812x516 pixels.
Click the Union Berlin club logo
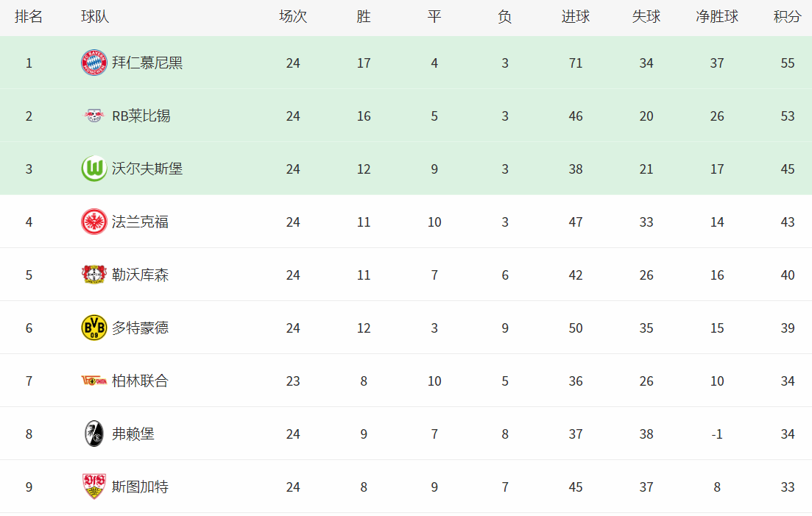pyautogui.click(x=94, y=381)
